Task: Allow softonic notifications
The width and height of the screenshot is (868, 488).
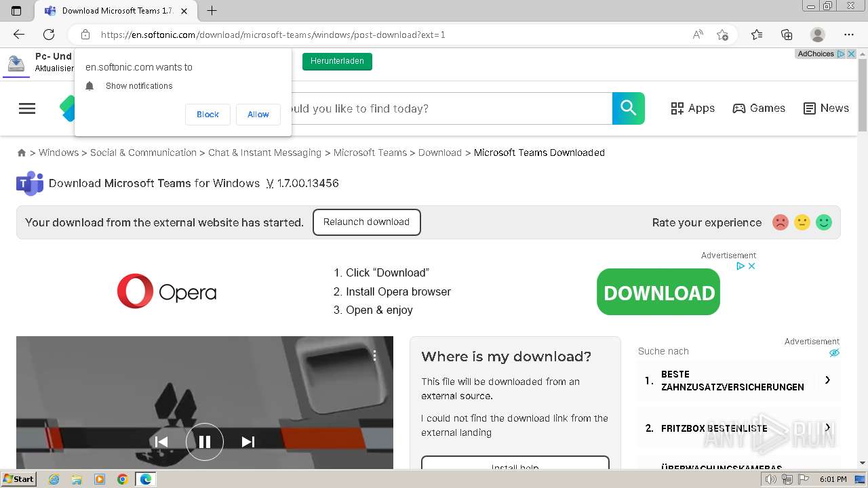Action: [x=258, y=115]
